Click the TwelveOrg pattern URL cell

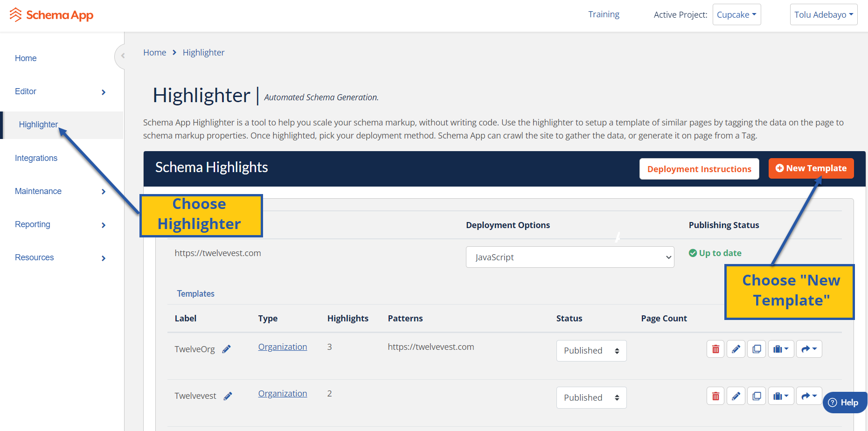[431, 347]
